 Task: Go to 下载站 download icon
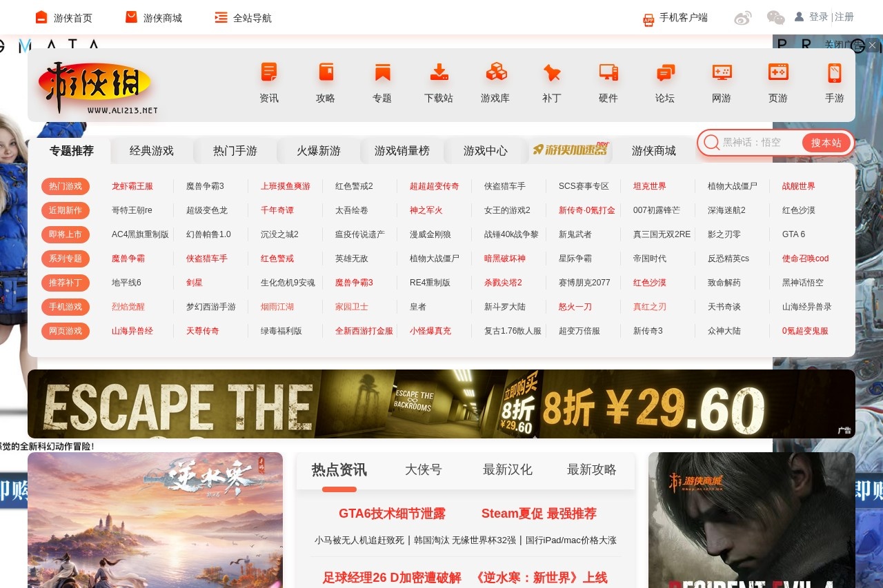(x=439, y=72)
